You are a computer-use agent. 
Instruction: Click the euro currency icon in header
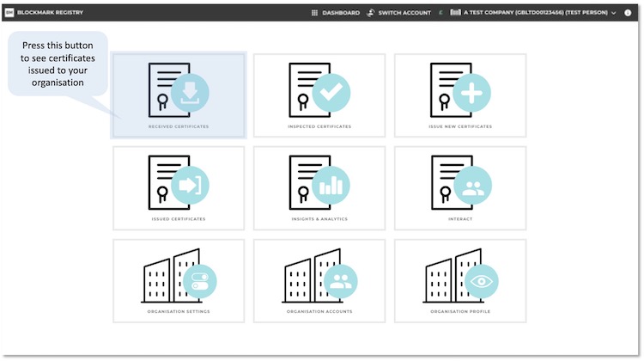click(440, 13)
